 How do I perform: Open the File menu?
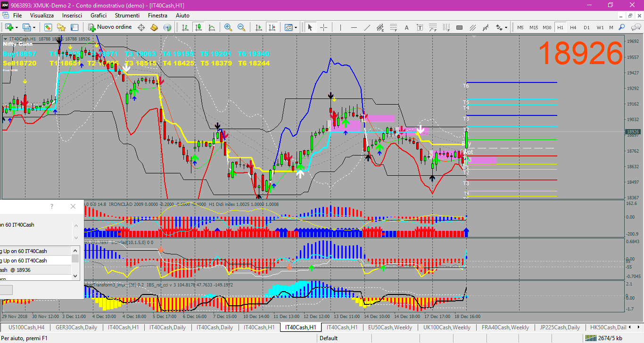(17, 16)
